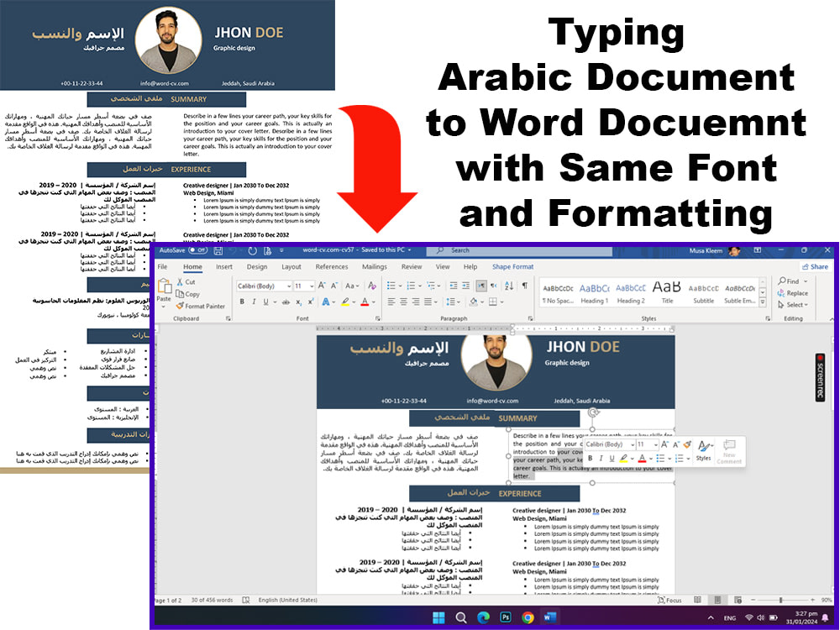Viewport: 840px width, 630px height.
Task: Click the Redo icon in Quick Access Toolbar
Action: click(252, 250)
